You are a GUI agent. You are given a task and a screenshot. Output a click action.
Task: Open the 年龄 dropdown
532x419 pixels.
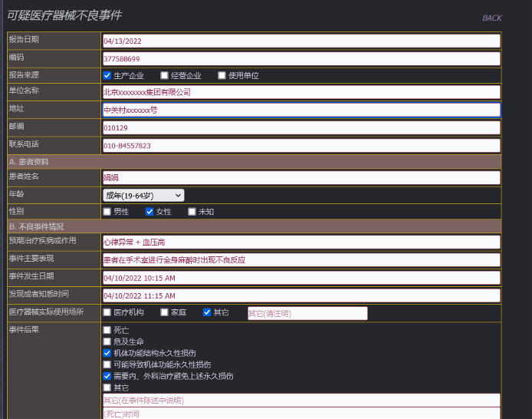tap(143, 196)
